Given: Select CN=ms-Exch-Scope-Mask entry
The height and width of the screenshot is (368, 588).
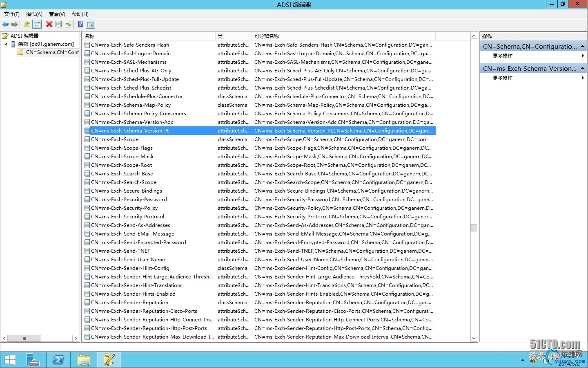Looking at the screenshot, I should point(122,157).
